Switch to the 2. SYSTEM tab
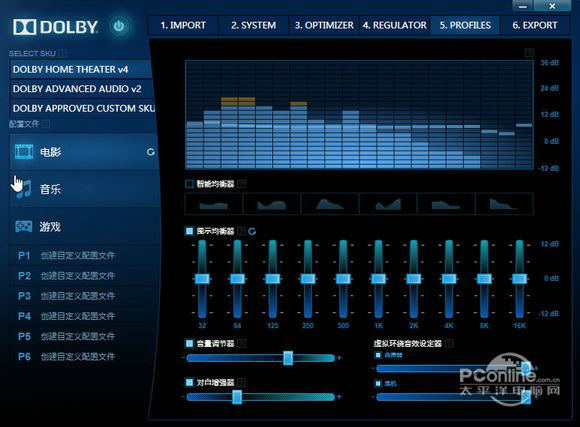The height and width of the screenshot is (427, 580). [x=253, y=25]
